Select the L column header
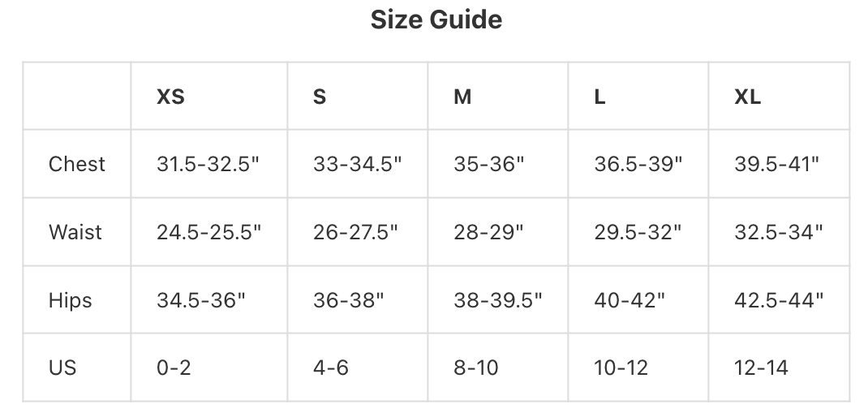Image resolution: width=868 pixels, height=417 pixels. [599, 97]
